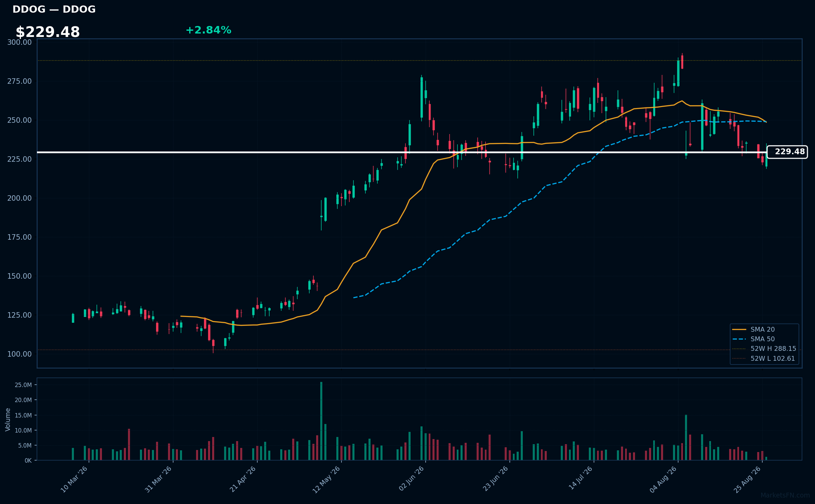The width and height of the screenshot is (815, 504).
Task: Select the 5.0M volume axis label
Action: [25, 446]
